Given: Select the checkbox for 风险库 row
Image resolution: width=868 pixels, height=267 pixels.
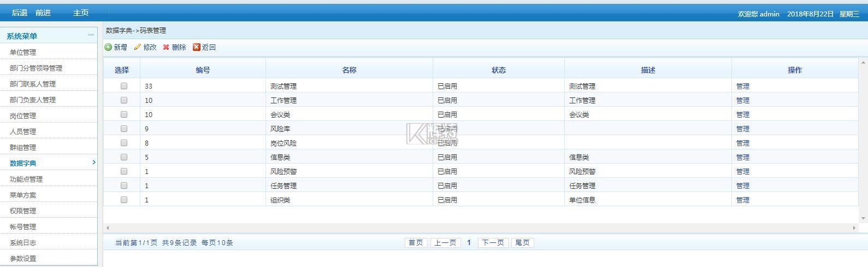Looking at the screenshot, I should coord(124,129).
